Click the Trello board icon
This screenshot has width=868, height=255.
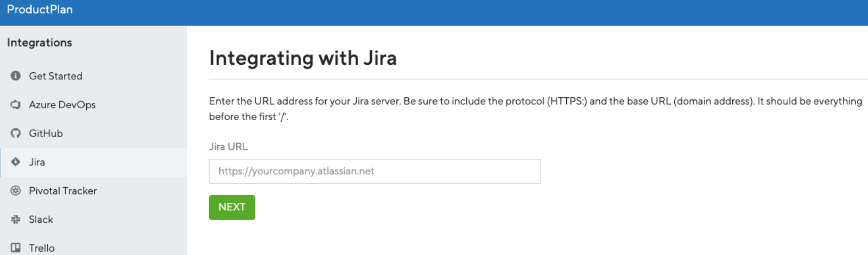(x=16, y=248)
